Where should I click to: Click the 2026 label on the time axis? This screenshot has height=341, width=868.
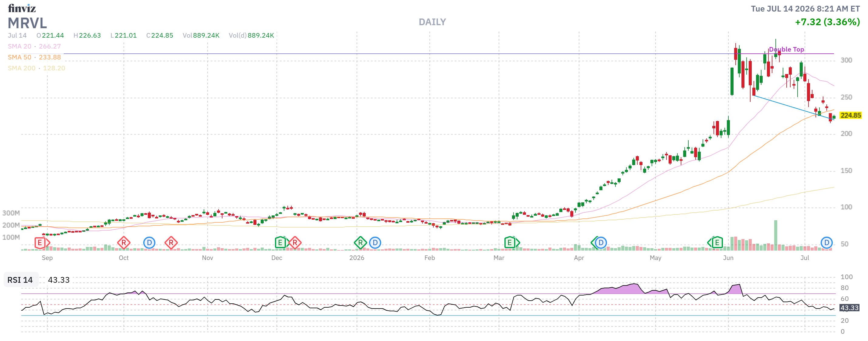point(357,258)
